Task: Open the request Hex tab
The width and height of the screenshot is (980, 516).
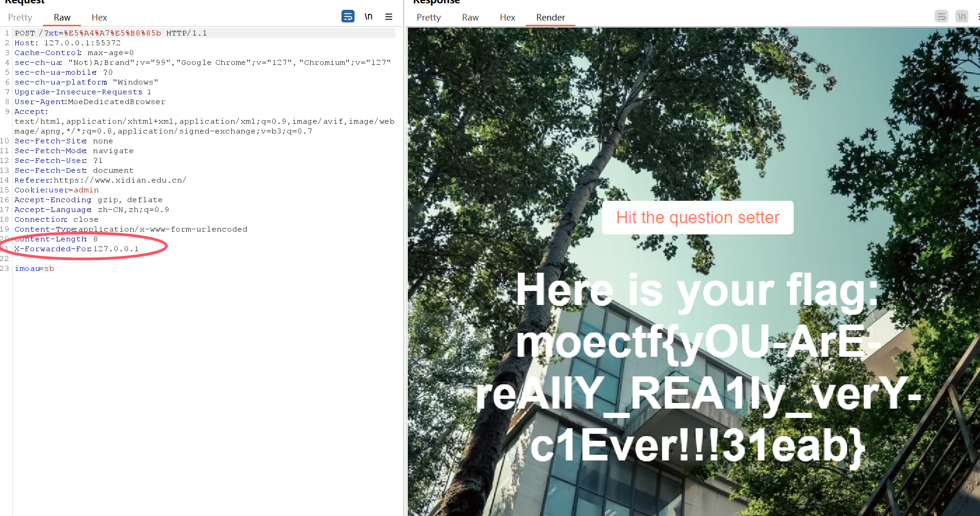Action: pos(99,18)
